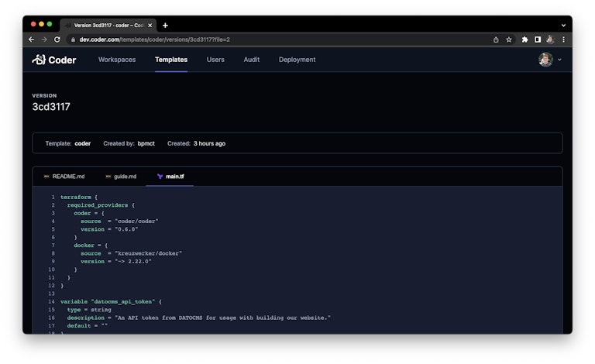
Task: Reload the current page
Action: click(x=57, y=39)
